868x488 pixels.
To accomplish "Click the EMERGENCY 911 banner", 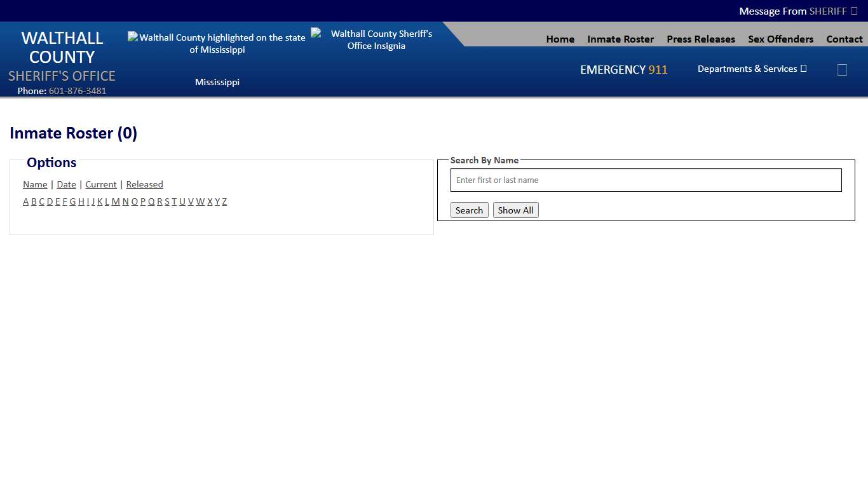I will [623, 69].
